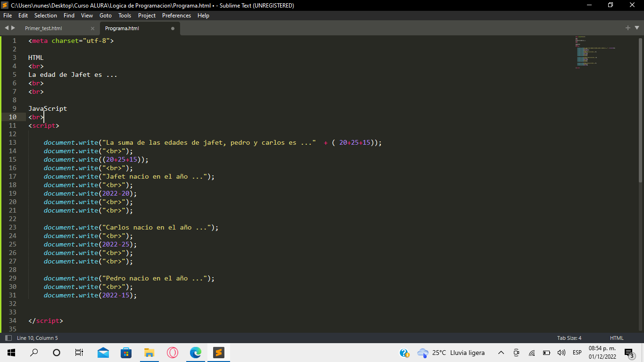Viewport: 644px width, 362px height.
Task: Go to previous tab with left arrow
Action: 7,28
